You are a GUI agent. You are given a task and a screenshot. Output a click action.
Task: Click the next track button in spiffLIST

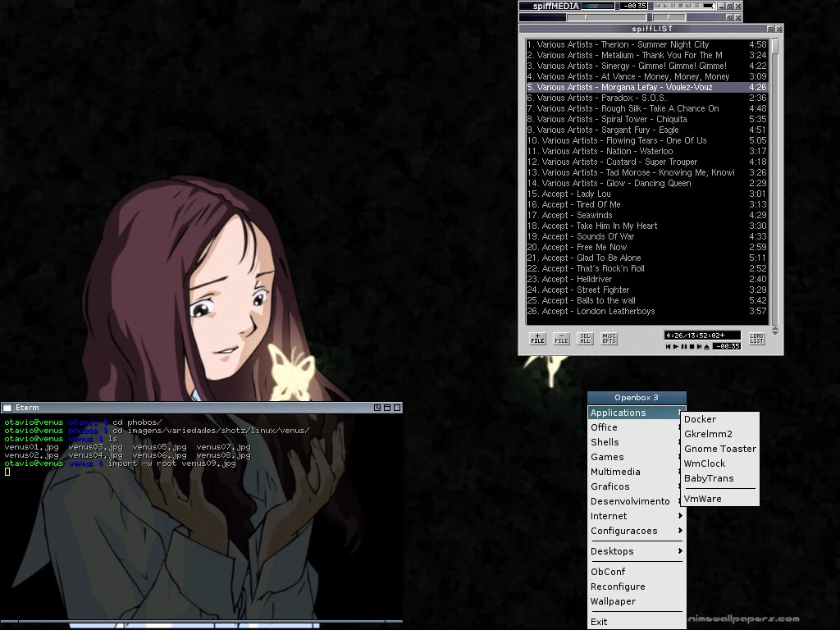699,347
